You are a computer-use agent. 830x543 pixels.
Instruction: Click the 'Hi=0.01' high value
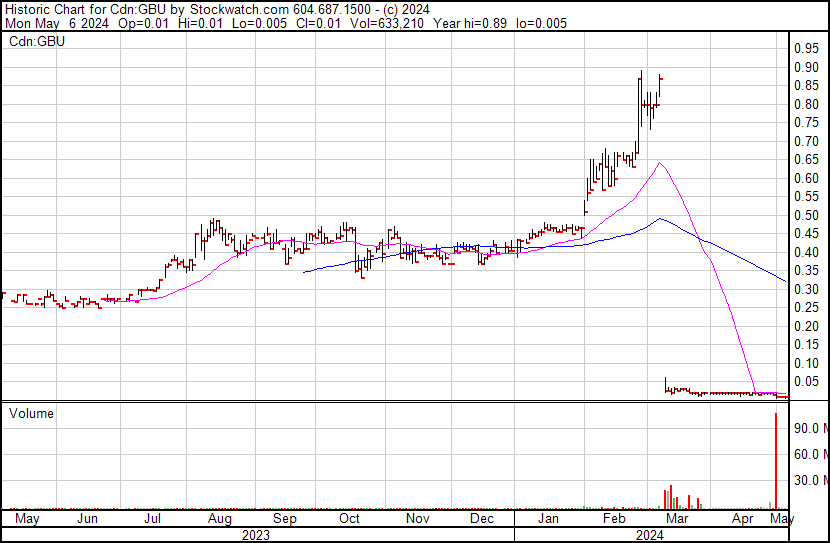click(200, 23)
